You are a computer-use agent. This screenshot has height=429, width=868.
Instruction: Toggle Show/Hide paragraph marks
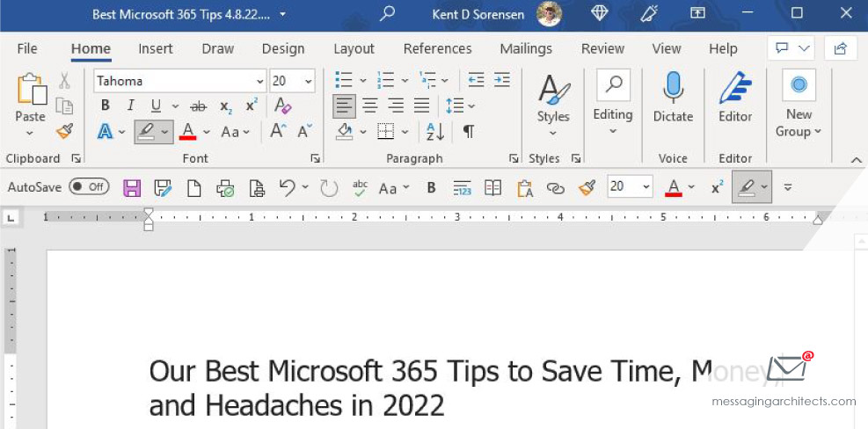pyautogui.click(x=469, y=132)
